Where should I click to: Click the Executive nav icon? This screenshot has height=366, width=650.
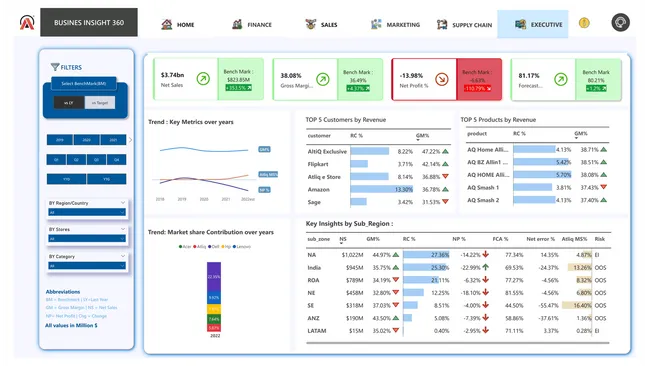pos(520,24)
